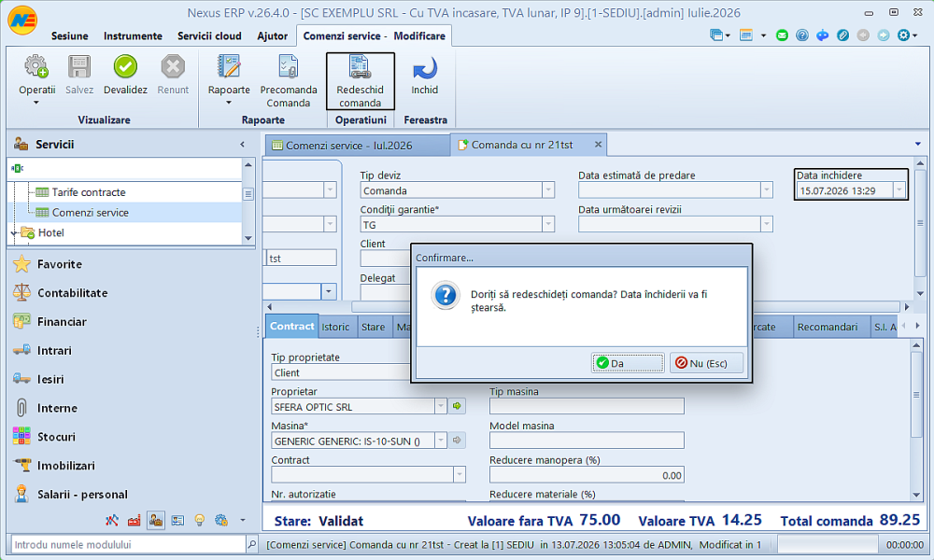Click the red-blue chart analysis module icon
Image resolution: width=934 pixels, height=560 pixels.
(112, 521)
